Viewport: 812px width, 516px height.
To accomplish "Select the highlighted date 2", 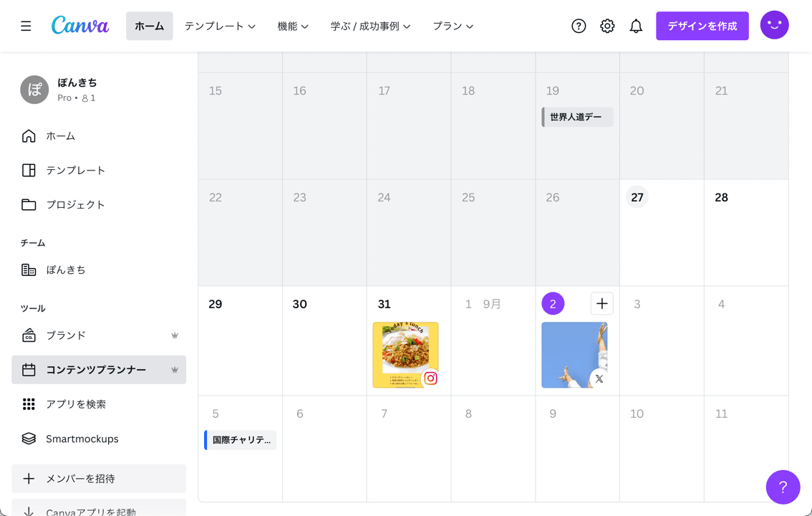I will 553,304.
